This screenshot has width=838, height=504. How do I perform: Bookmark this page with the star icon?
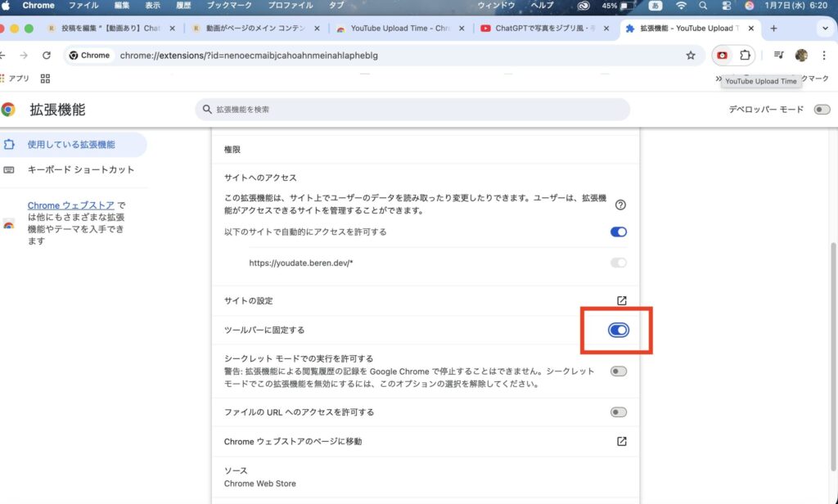coord(691,56)
